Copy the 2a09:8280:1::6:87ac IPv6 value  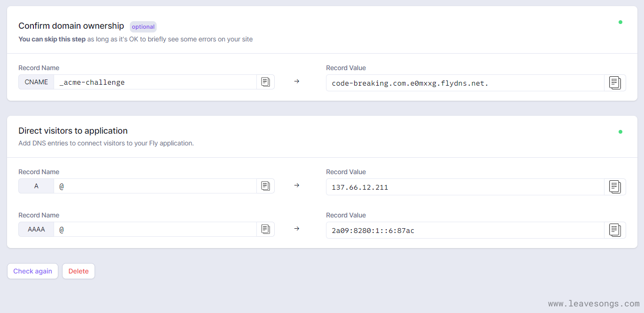[615, 230]
